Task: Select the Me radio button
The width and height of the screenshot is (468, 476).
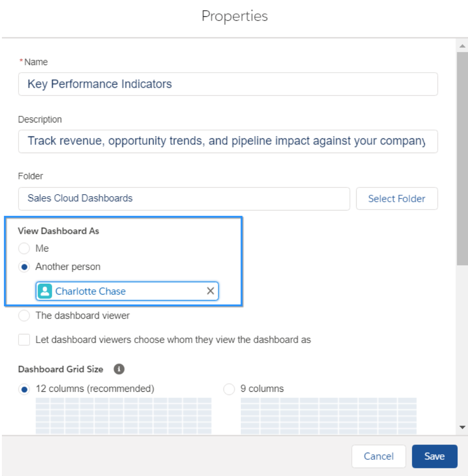Action: point(24,248)
